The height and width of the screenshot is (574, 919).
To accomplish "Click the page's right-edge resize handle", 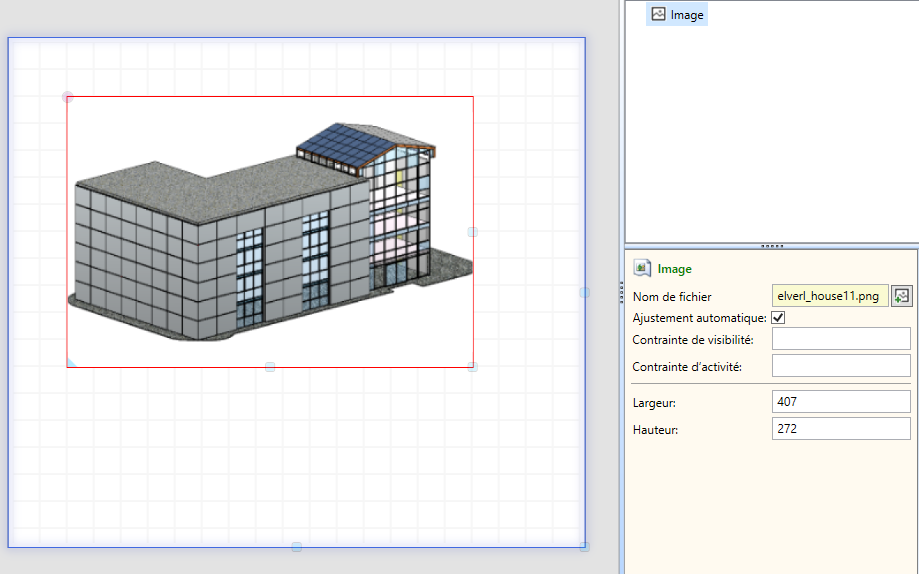I will pyautogui.click(x=585, y=292).
